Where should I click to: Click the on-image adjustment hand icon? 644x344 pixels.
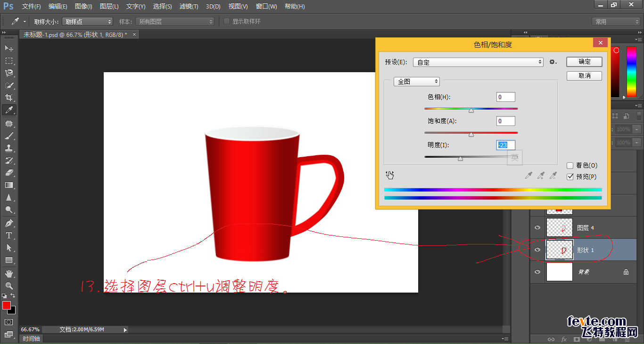pyautogui.click(x=390, y=175)
